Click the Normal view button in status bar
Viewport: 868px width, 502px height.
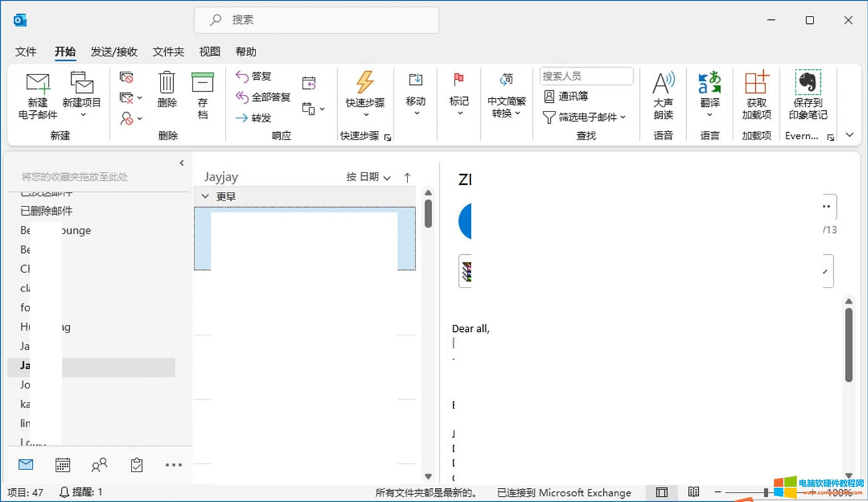tap(662, 492)
